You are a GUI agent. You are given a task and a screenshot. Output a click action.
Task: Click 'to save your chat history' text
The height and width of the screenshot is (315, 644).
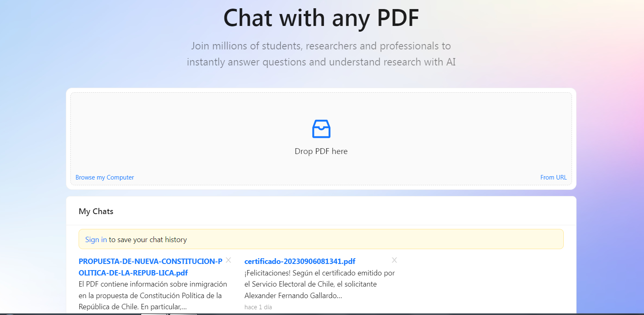click(x=148, y=240)
